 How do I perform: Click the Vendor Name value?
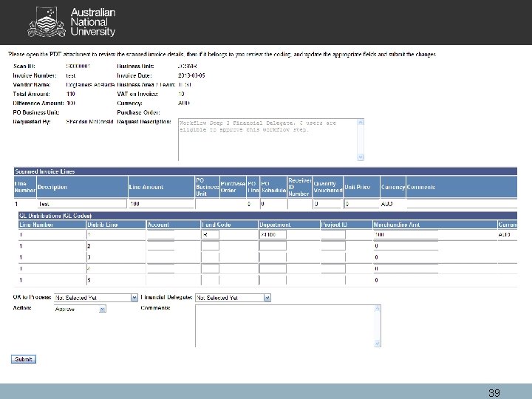pos(90,85)
